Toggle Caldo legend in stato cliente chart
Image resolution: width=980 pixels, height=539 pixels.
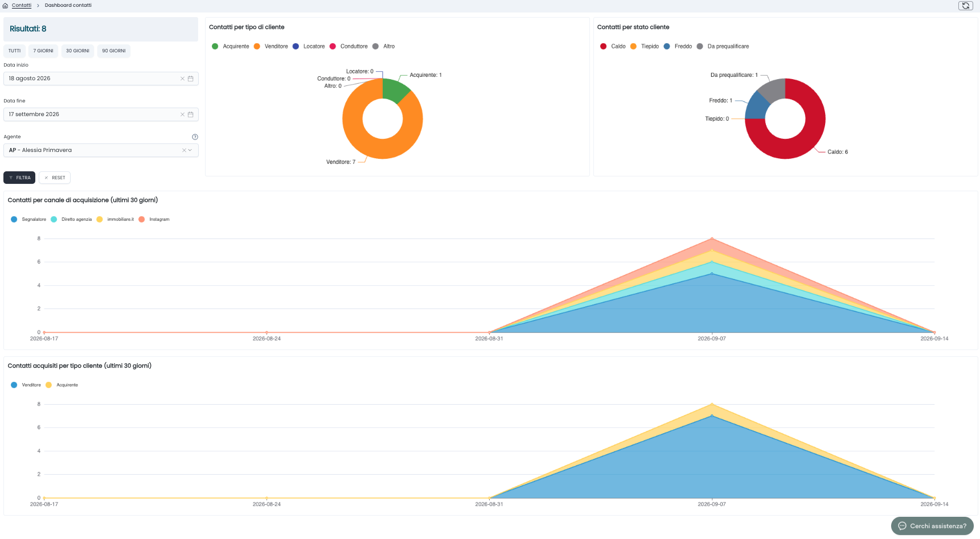pos(613,47)
